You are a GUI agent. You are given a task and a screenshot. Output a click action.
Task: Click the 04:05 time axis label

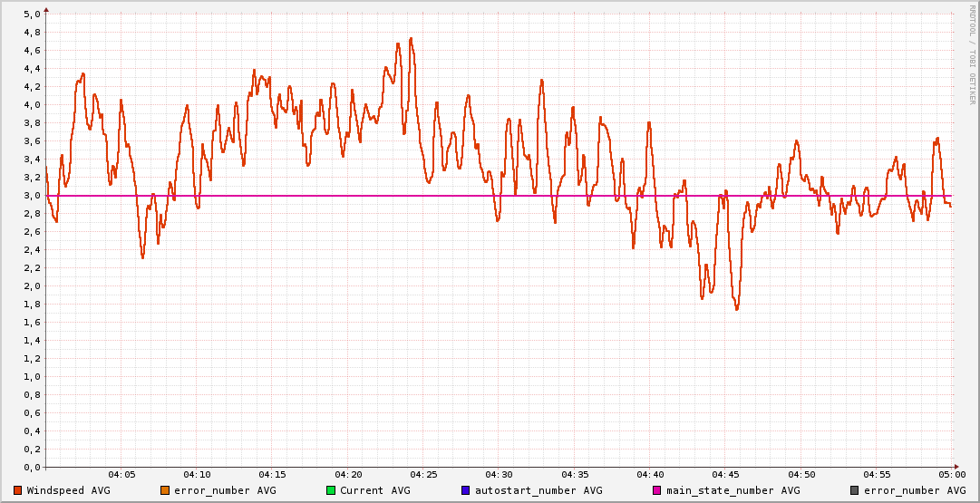[121, 475]
